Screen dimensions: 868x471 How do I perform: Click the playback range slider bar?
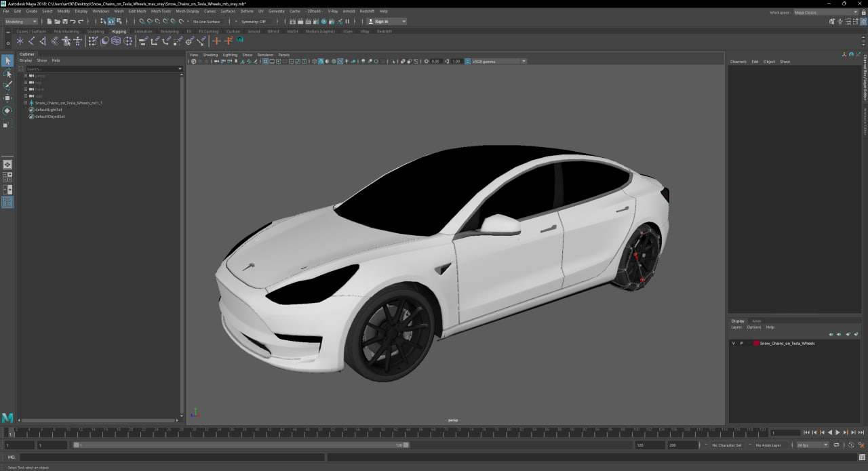[241, 445]
